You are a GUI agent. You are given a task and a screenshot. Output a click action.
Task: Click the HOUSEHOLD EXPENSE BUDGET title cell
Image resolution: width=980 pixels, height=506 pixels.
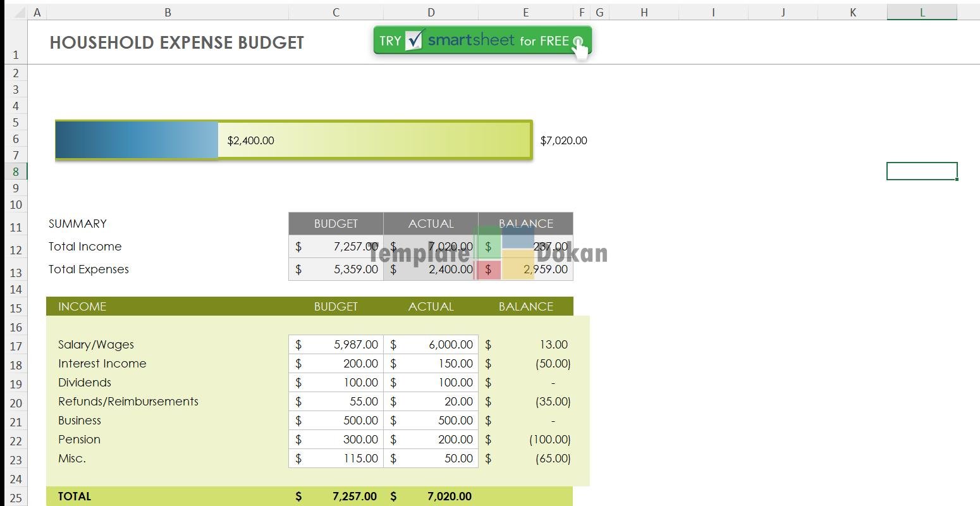pos(176,42)
